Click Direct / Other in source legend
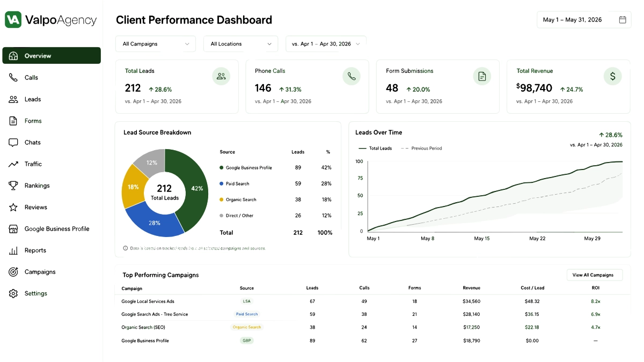 pyautogui.click(x=237, y=216)
